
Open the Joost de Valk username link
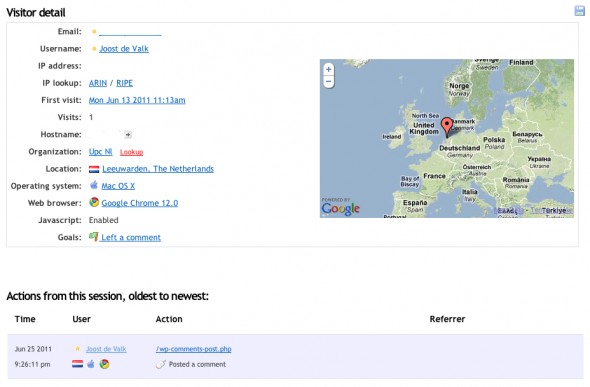[124, 49]
